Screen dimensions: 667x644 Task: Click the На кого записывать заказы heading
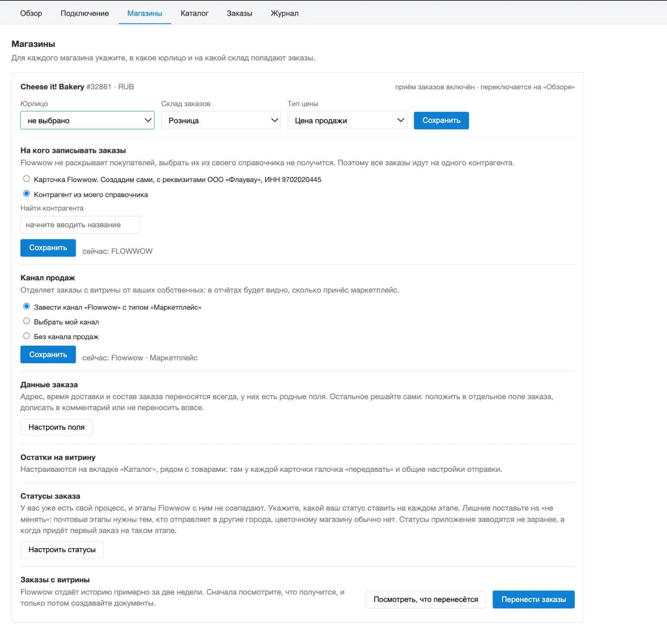(x=73, y=151)
